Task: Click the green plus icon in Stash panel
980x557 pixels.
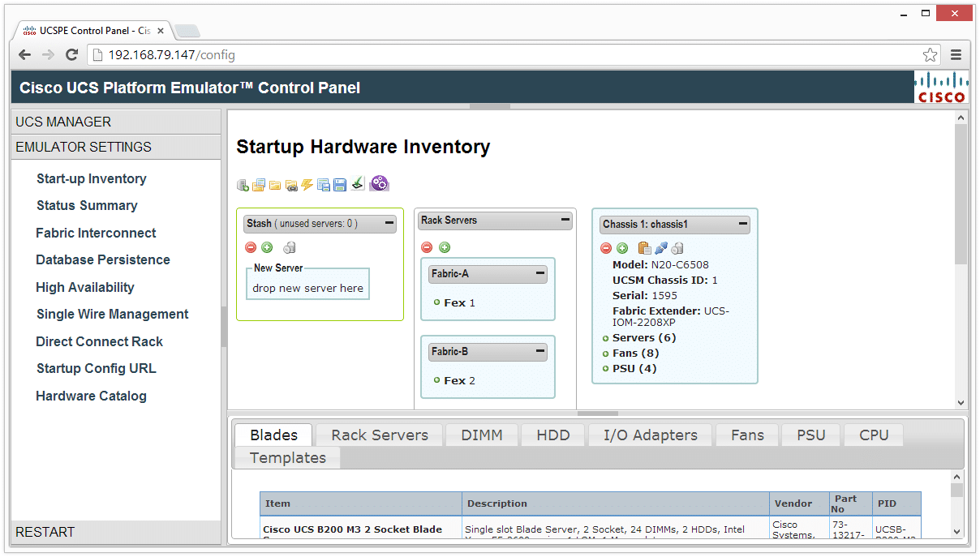Action: coord(267,248)
